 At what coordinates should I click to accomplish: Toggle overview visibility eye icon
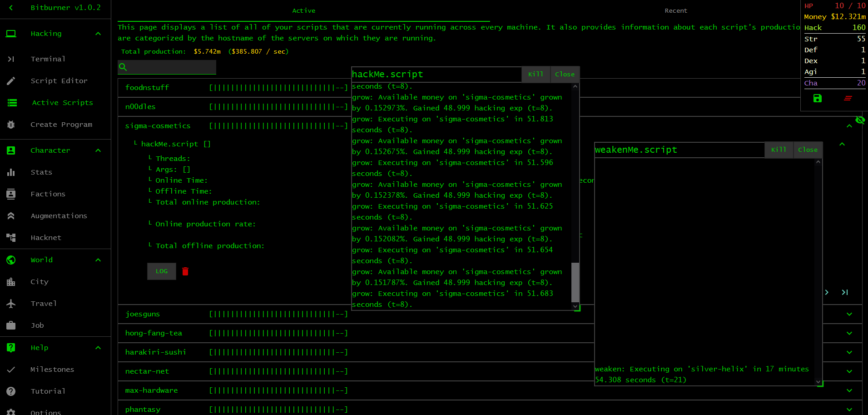click(860, 120)
